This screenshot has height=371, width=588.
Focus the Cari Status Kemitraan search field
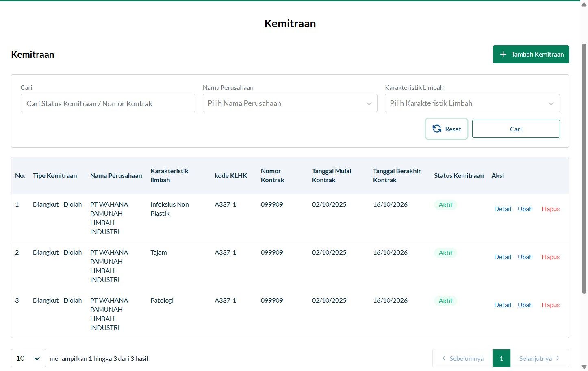pos(108,103)
